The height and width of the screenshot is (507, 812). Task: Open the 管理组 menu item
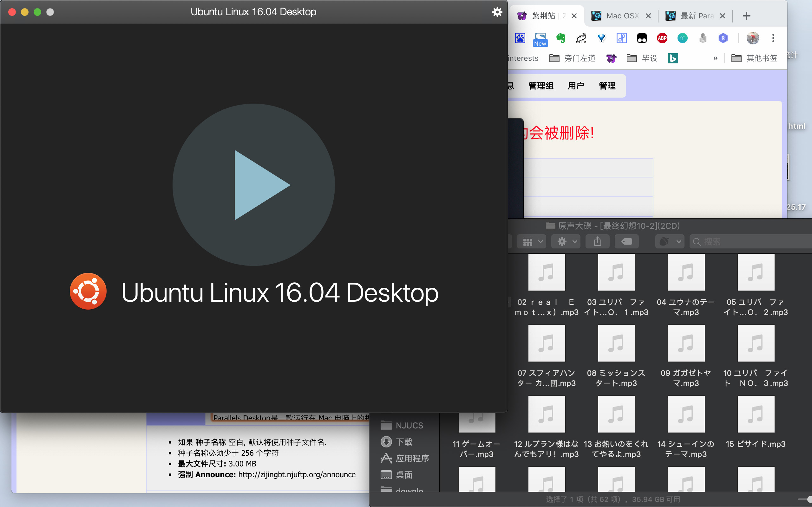click(x=540, y=86)
